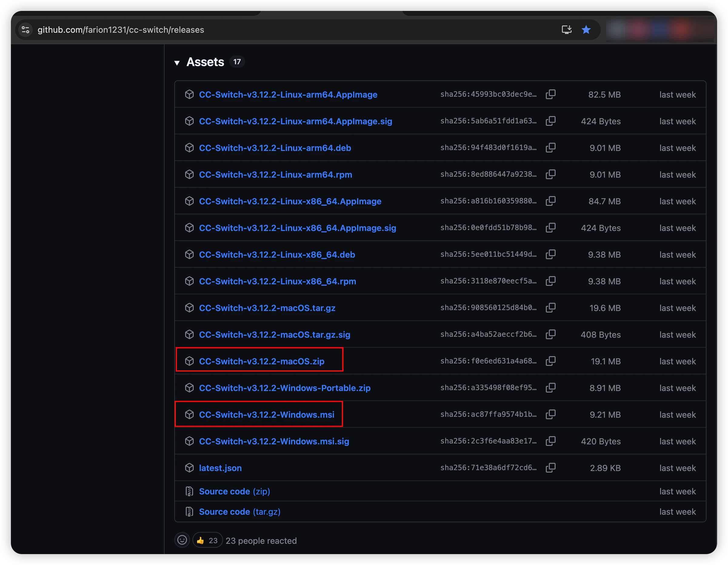Download the macOS.tar.gz.sig signature file
728x565 pixels.
274,335
